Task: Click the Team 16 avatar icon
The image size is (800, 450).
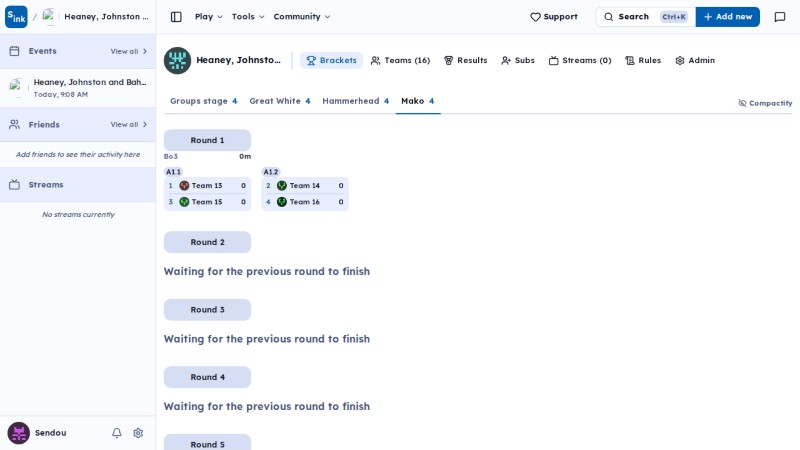Action: click(x=282, y=202)
